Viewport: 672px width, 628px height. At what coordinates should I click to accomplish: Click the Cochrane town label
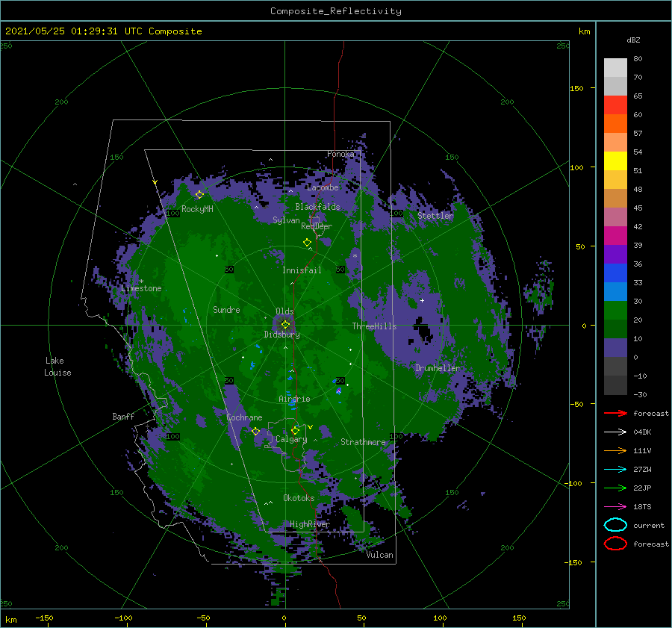[x=244, y=417]
